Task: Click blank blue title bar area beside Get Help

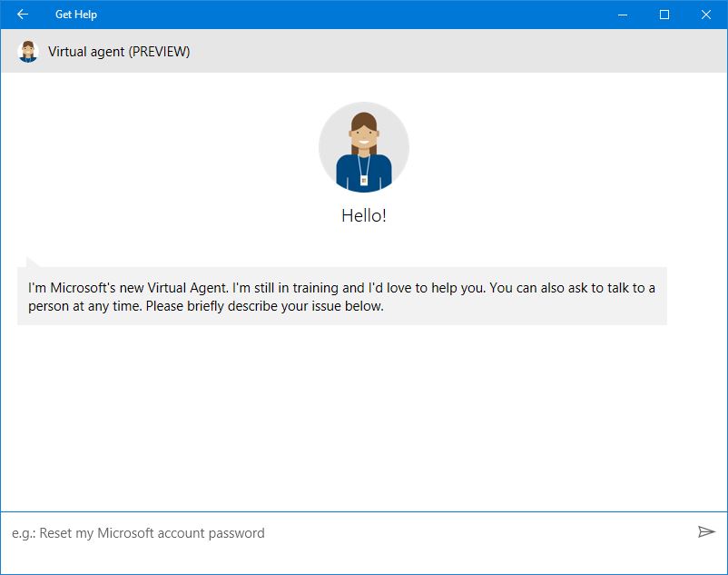Action: [363, 15]
